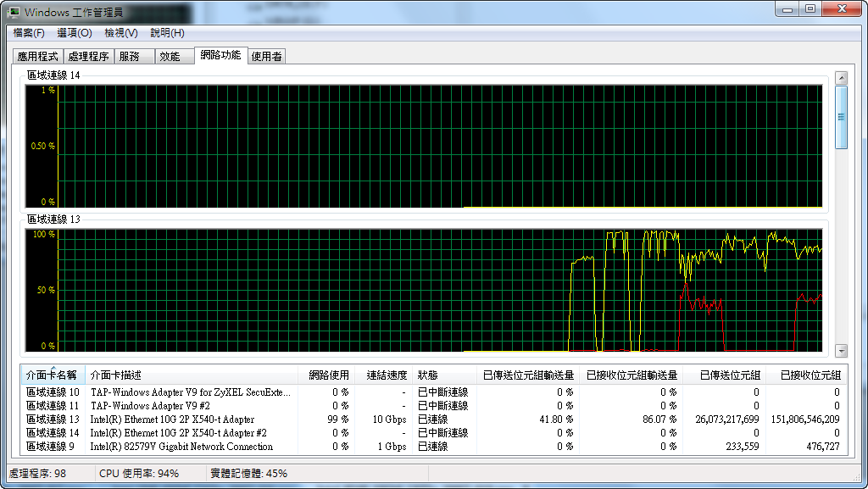Click Intel(R) Ethernet 10G 2P X540-t Adapter #2 description
The image size is (868, 489).
[178, 432]
